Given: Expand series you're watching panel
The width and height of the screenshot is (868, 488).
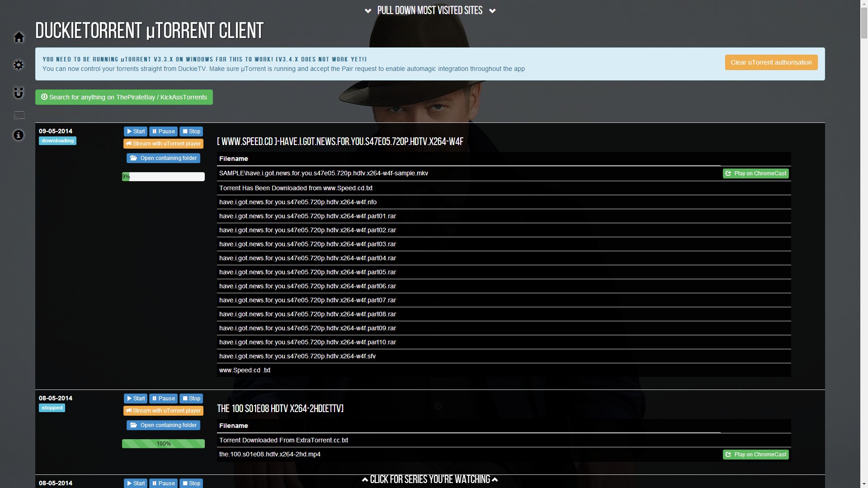Looking at the screenshot, I should point(429,479).
